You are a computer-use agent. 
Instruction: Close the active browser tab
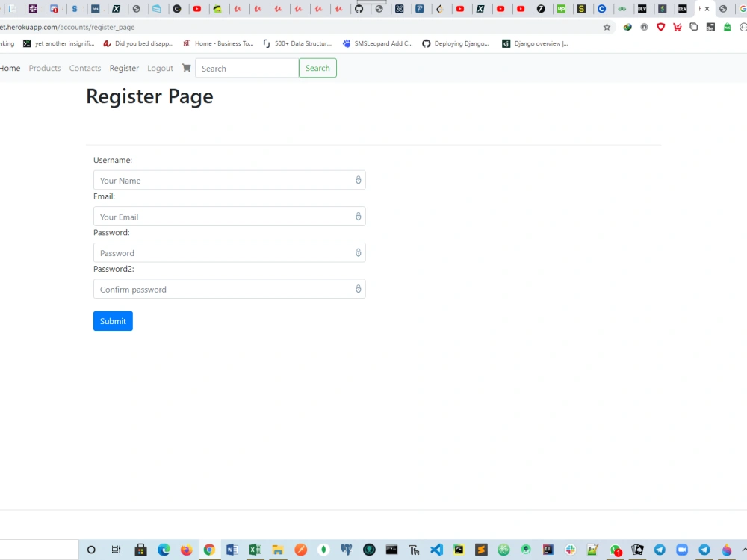[x=707, y=8]
